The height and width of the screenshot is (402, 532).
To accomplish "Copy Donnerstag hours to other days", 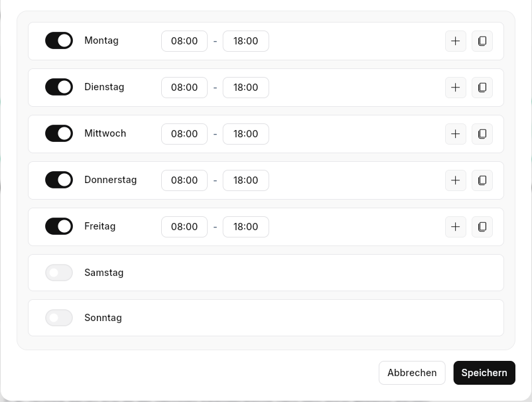I will coord(482,180).
